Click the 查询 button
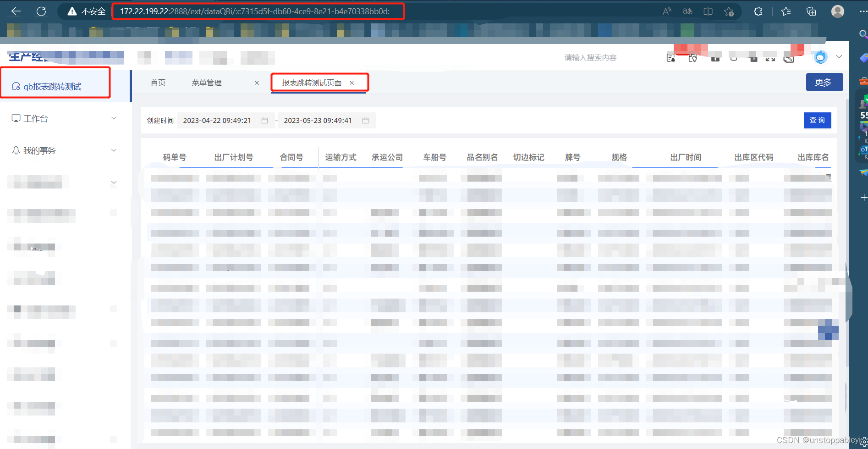 818,120
